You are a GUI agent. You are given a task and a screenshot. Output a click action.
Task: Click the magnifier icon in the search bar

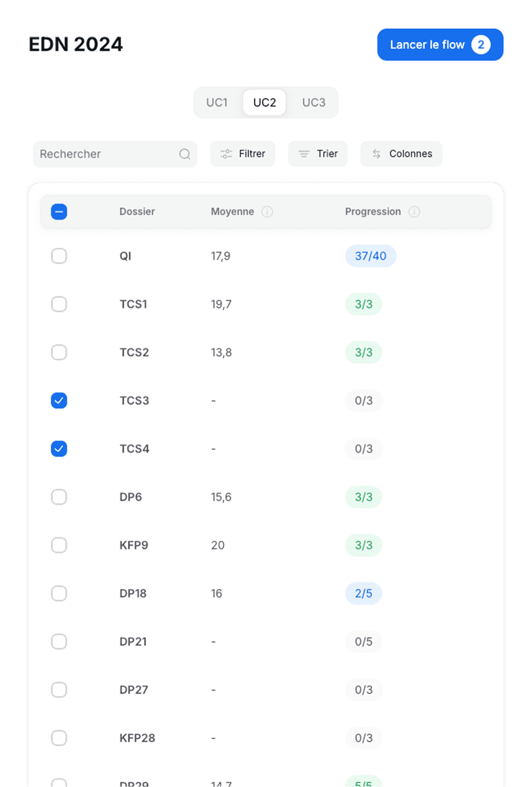[185, 154]
